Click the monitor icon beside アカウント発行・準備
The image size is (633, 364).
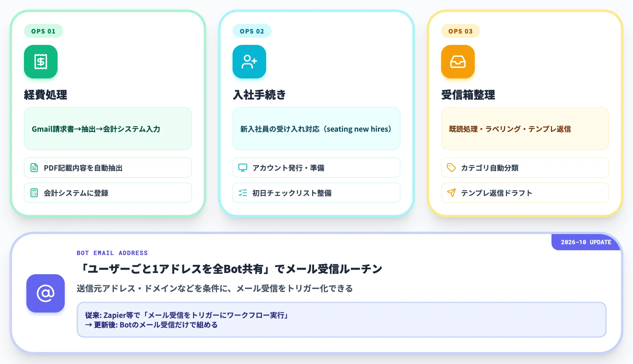click(x=243, y=168)
